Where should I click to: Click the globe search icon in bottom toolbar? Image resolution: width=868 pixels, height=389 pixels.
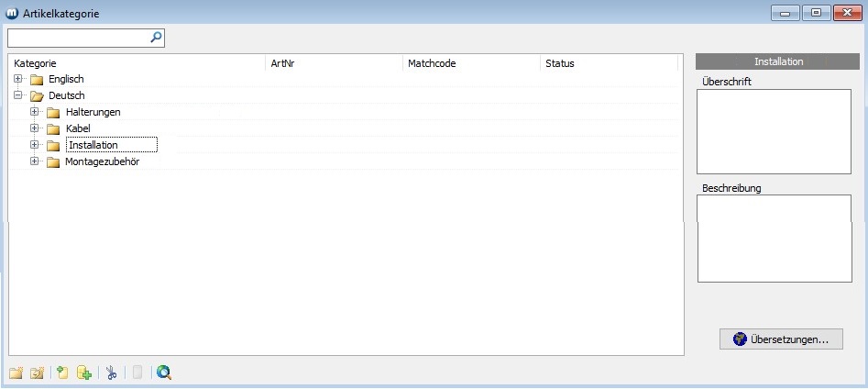[x=164, y=372]
